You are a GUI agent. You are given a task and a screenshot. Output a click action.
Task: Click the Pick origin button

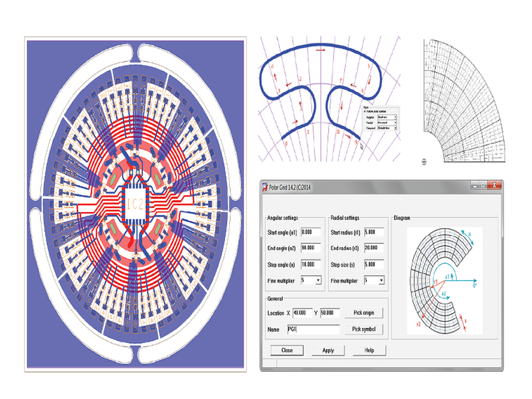(364, 313)
